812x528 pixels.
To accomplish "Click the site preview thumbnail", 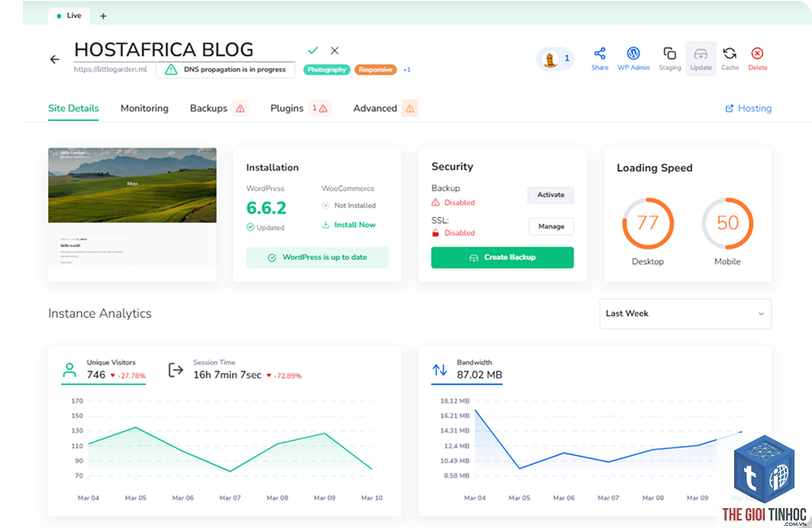I will pyautogui.click(x=133, y=214).
